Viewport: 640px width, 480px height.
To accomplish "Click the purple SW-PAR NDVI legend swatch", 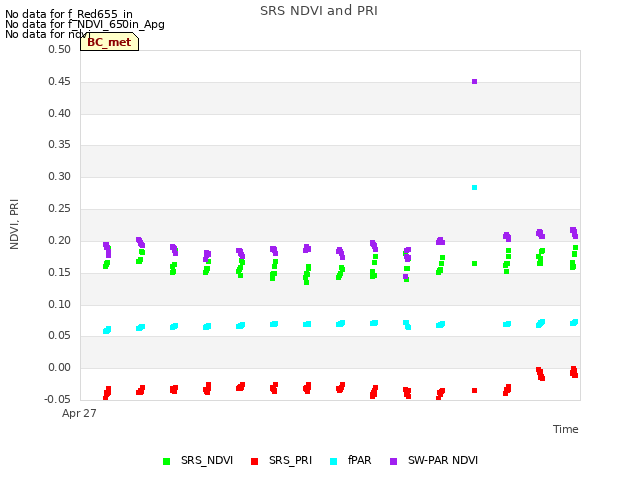I will (393, 462).
